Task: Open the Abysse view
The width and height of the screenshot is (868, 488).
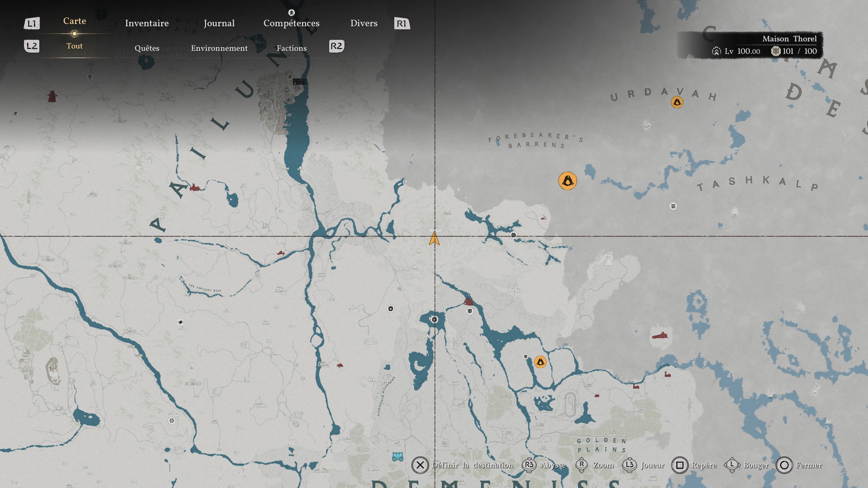Action: pyautogui.click(x=553, y=465)
